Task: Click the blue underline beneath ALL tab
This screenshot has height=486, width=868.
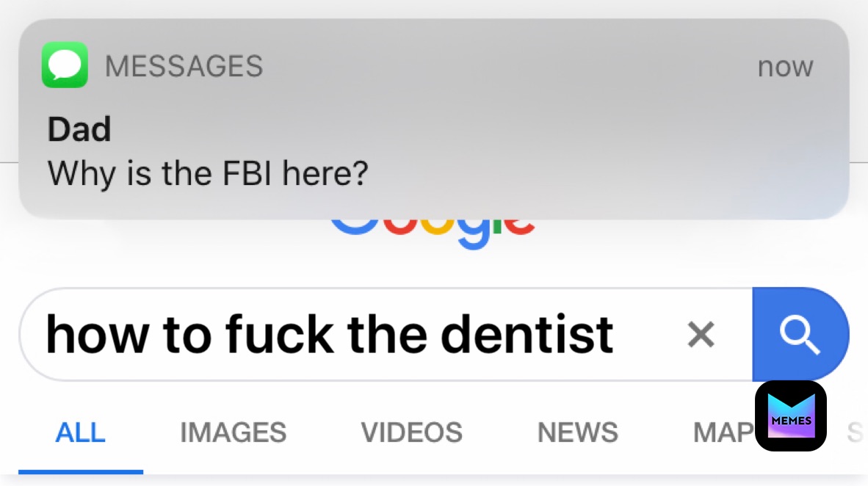Action: point(81,471)
